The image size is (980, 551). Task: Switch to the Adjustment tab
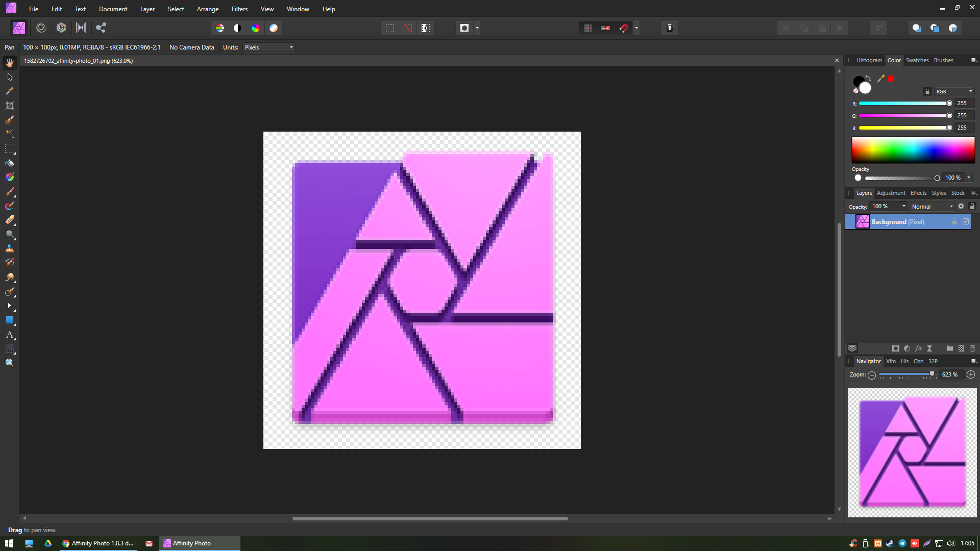891,193
